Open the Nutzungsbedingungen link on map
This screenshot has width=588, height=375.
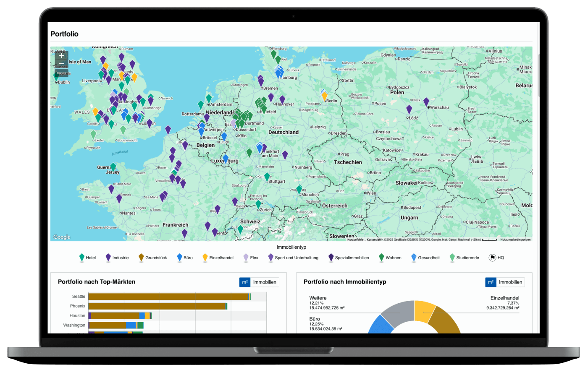point(515,240)
